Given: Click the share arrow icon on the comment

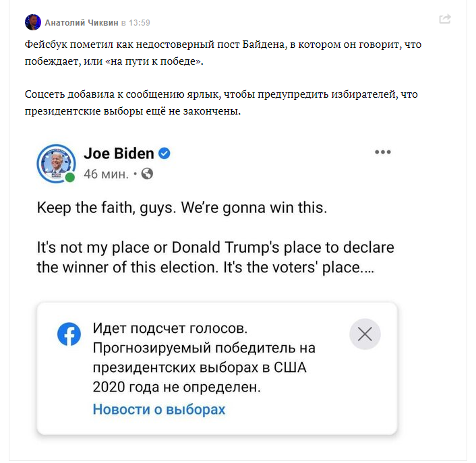Looking at the screenshot, I should point(445,20).
